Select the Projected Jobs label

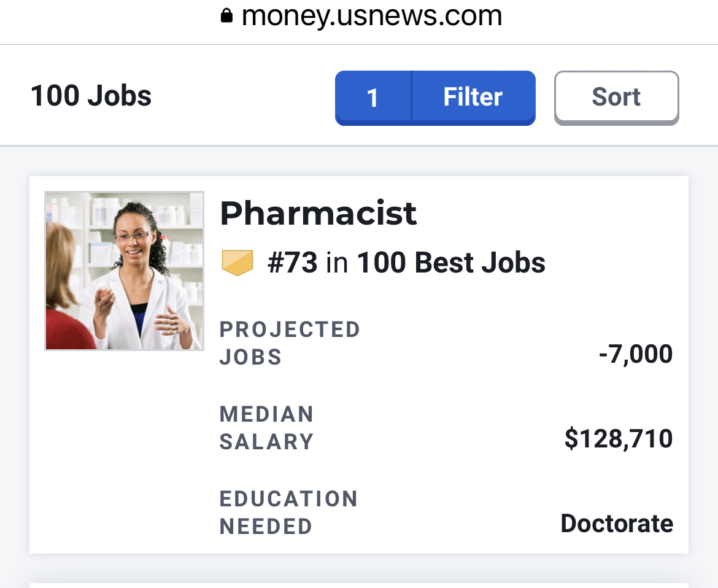pyautogui.click(x=290, y=343)
